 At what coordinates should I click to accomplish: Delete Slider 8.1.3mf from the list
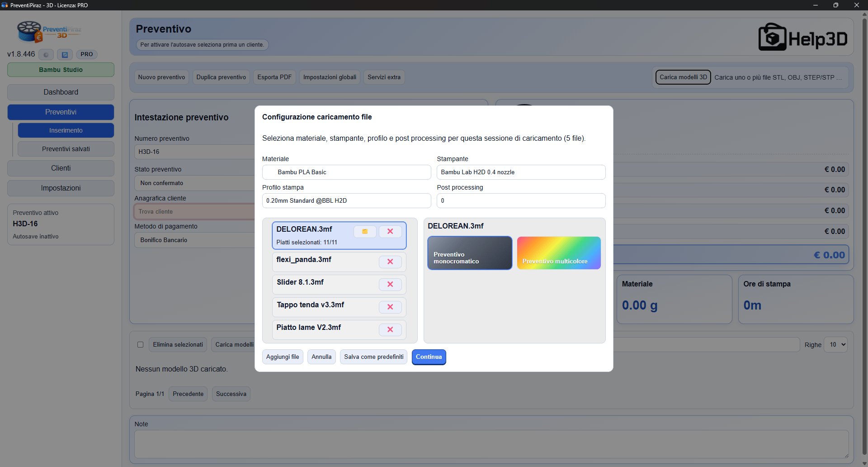[x=390, y=284]
